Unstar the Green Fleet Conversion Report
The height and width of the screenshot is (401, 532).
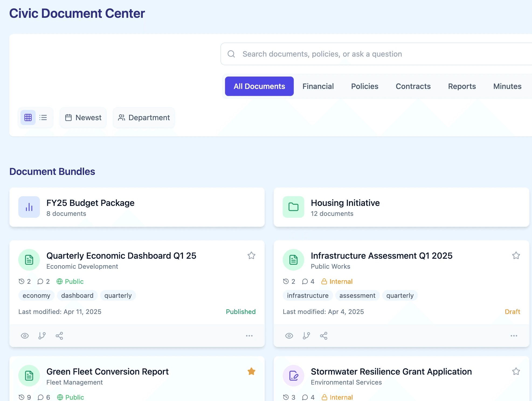tap(251, 371)
